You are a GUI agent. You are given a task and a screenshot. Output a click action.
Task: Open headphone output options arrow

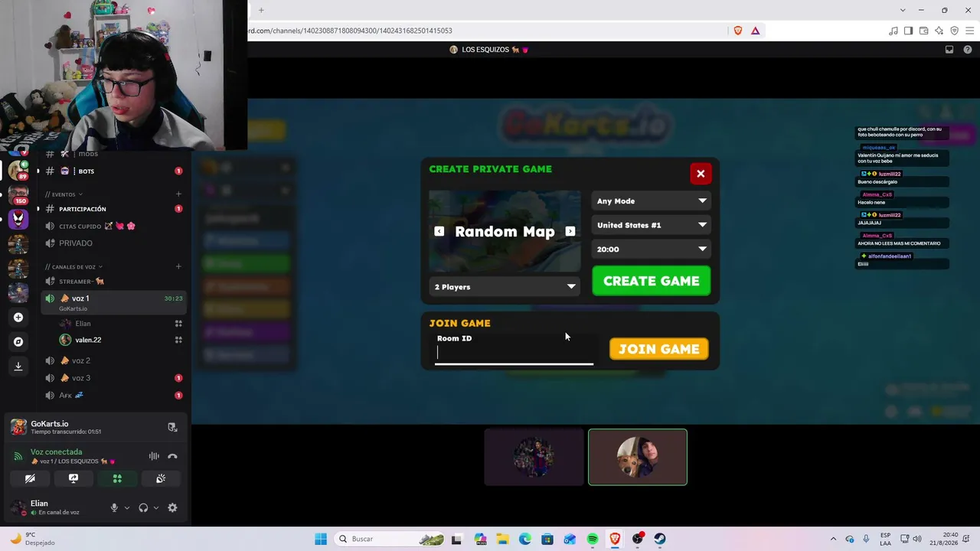click(x=156, y=507)
